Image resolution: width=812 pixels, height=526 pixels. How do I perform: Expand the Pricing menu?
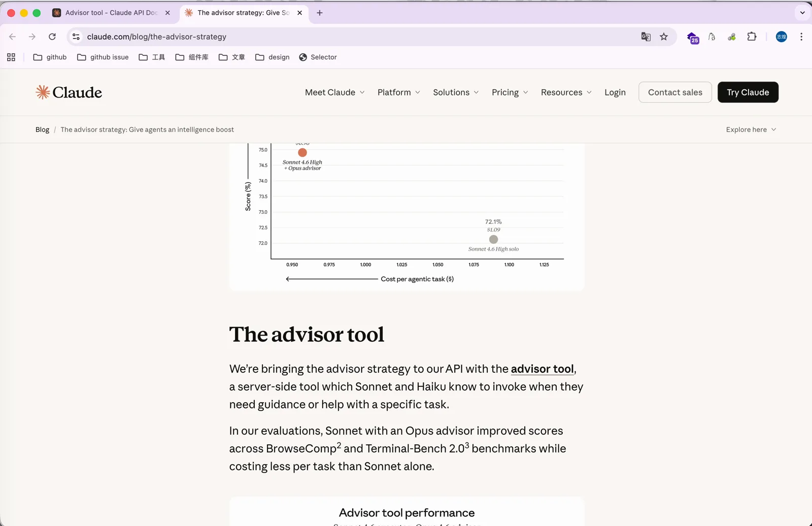(510, 92)
